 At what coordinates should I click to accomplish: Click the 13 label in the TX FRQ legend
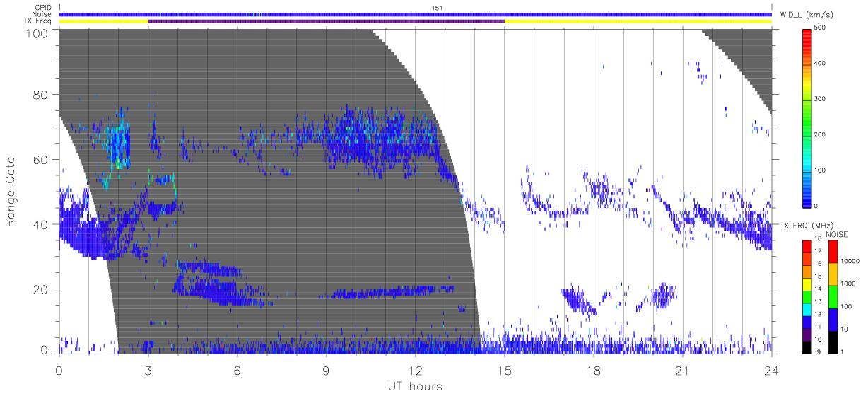(x=819, y=302)
